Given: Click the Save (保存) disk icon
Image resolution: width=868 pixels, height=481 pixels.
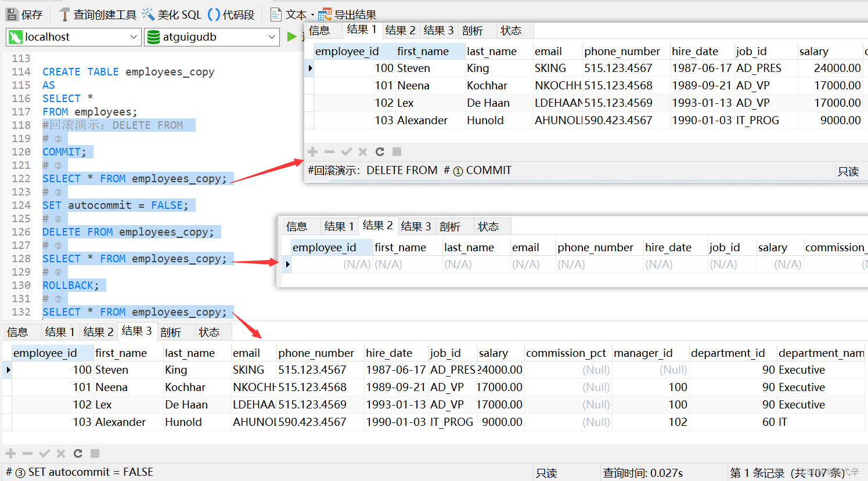Looking at the screenshot, I should pos(12,15).
